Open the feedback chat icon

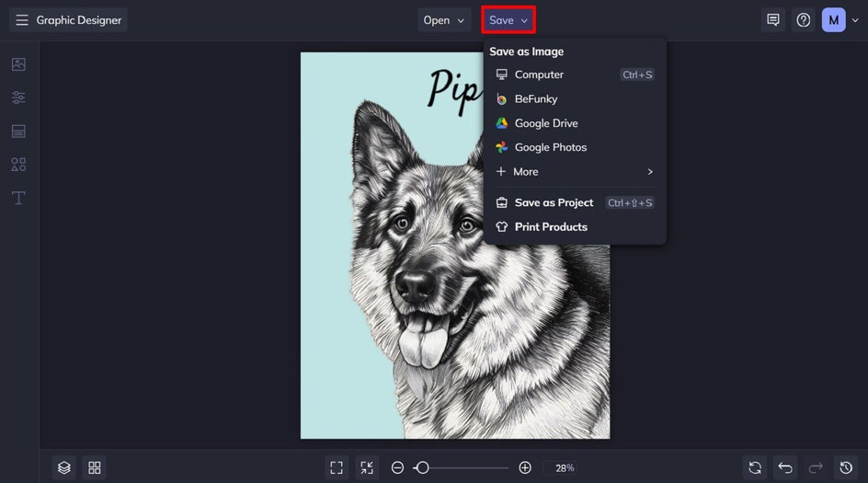773,20
